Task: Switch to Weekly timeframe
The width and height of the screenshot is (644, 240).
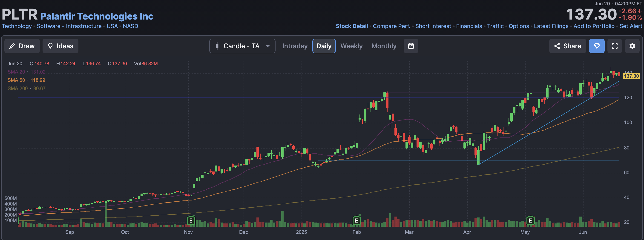Action: (x=351, y=46)
